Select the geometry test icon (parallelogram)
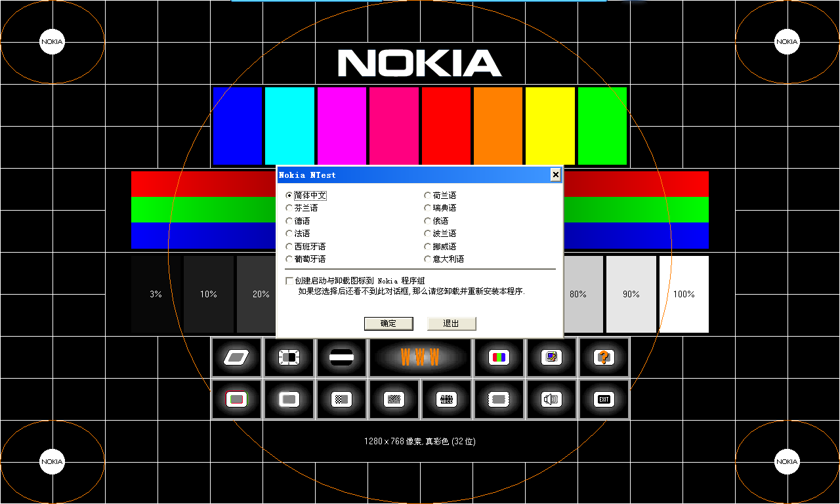 click(236, 357)
